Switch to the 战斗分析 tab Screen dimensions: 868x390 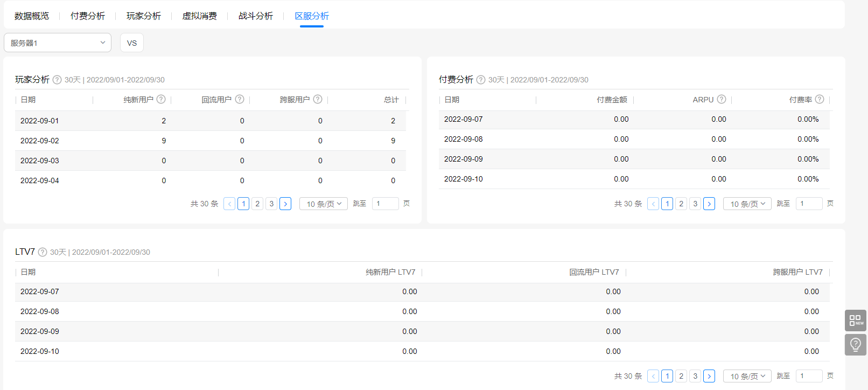(x=256, y=16)
